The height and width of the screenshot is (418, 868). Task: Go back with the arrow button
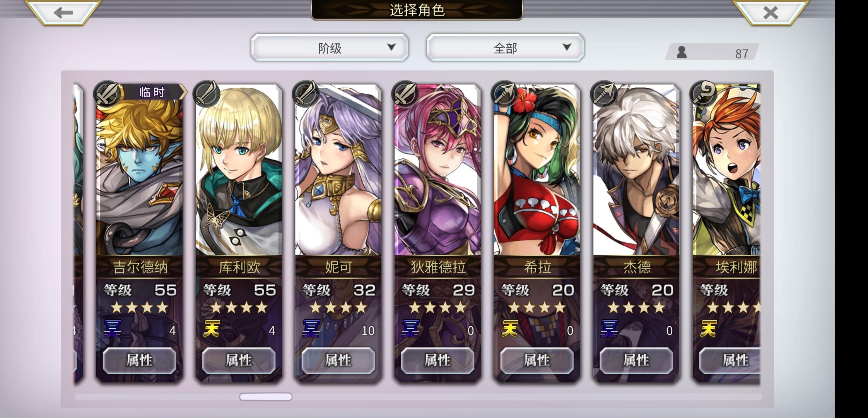point(63,12)
